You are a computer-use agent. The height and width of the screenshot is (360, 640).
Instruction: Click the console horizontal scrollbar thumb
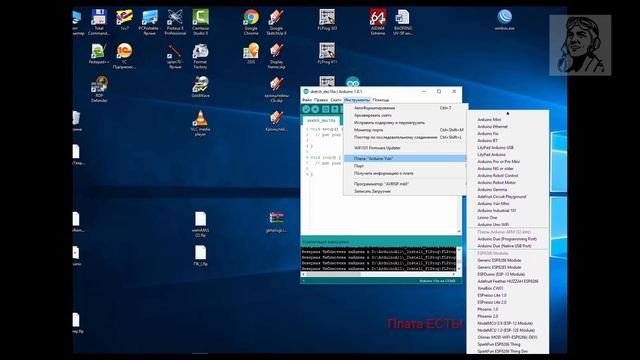pyautogui.click(x=333, y=274)
